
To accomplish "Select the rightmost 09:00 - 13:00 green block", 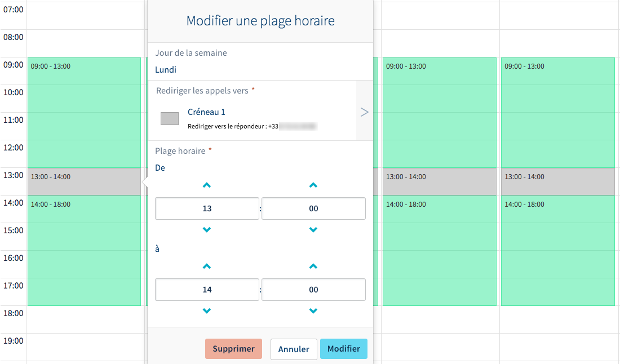I will coord(557,113).
